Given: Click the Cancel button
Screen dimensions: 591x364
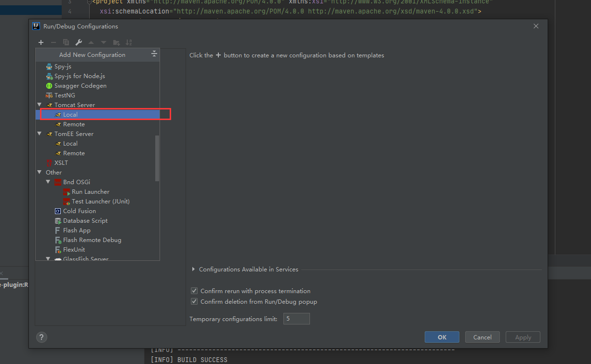Looking at the screenshot, I should (482, 337).
